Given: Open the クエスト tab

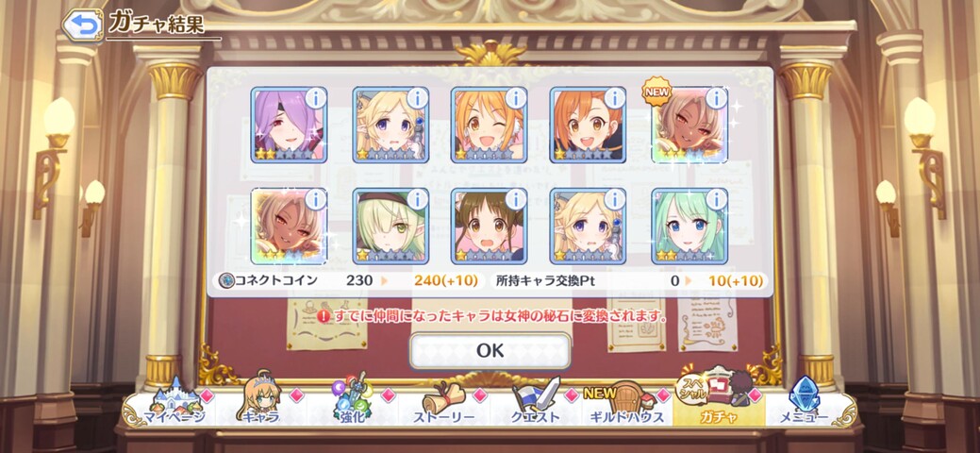Looking at the screenshot, I should pyautogui.click(x=536, y=404).
